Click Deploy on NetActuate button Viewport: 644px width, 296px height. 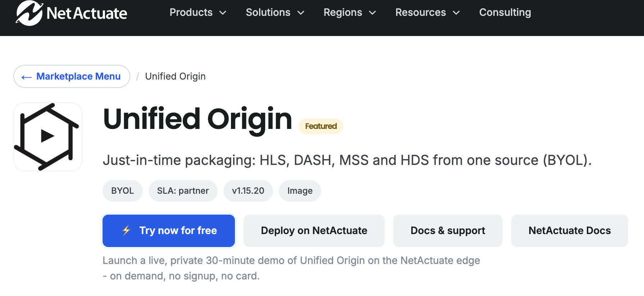coord(314,231)
